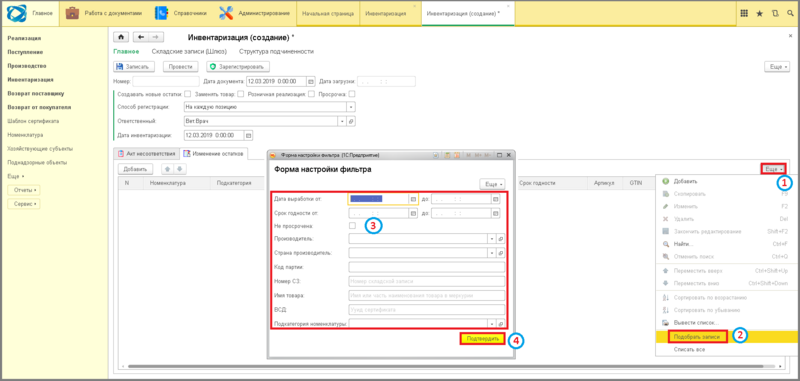Screen dimensions: 800x381
Task: Toggle Заменять товар checkbox
Action: click(x=240, y=94)
